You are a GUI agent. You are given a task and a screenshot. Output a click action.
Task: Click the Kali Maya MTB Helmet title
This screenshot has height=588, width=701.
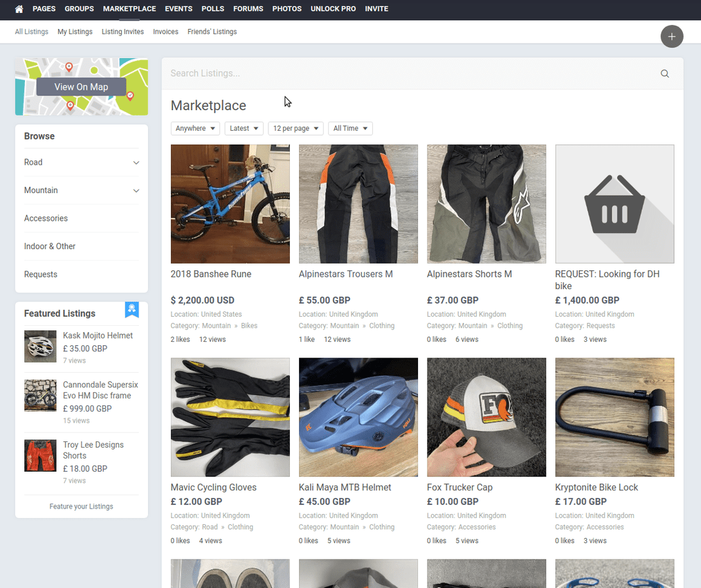[x=345, y=488]
